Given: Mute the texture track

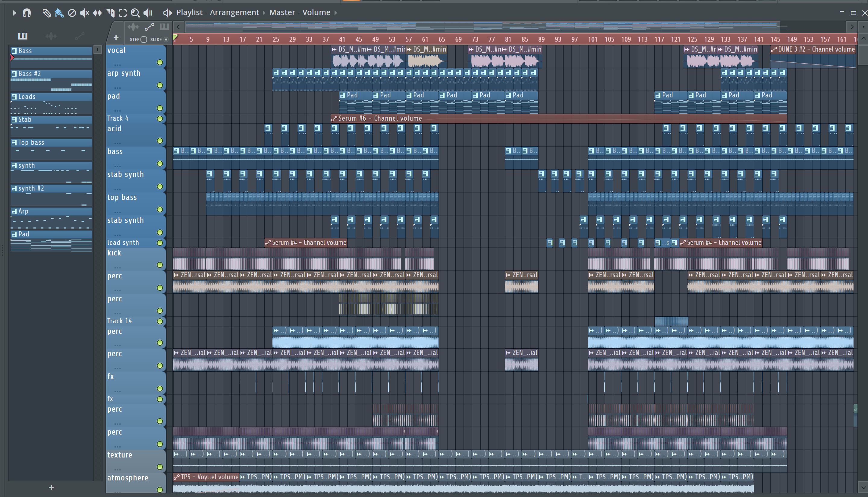Looking at the screenshot, I should point(160,467).
